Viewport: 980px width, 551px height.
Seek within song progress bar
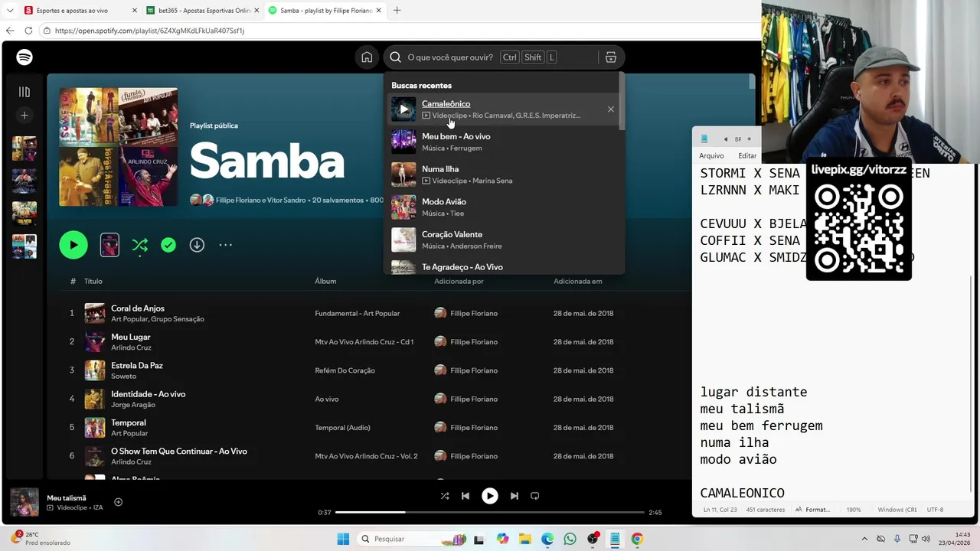(490, 512)
